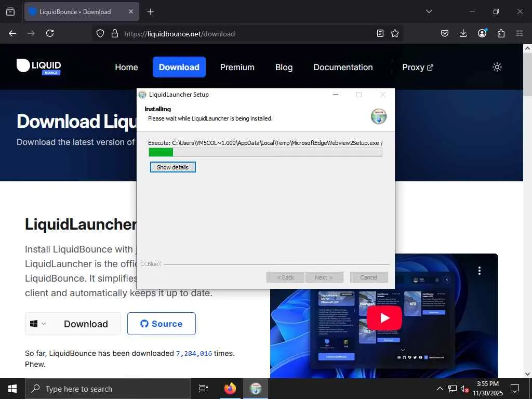The width and height of the screenshot is (532, 399).
Task: Close the LiquidBounce Download tab
Action: point(131,11)
